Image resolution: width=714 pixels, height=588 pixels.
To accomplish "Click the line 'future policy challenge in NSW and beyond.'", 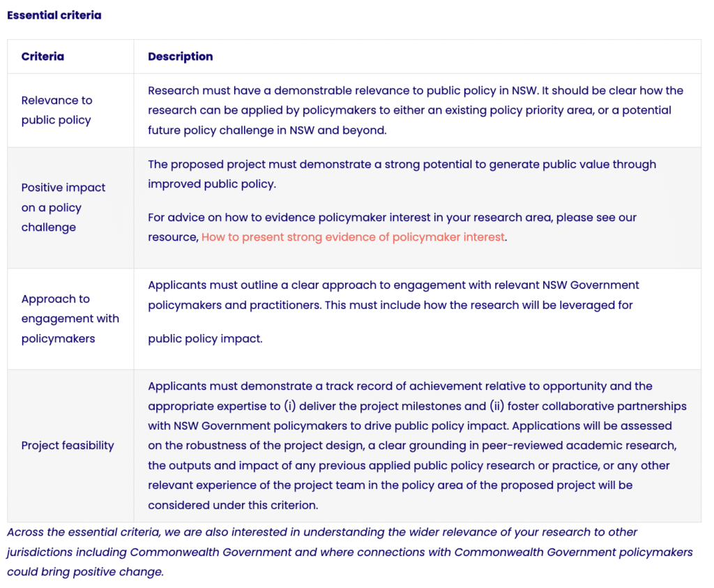I will [x=266, y=130].
